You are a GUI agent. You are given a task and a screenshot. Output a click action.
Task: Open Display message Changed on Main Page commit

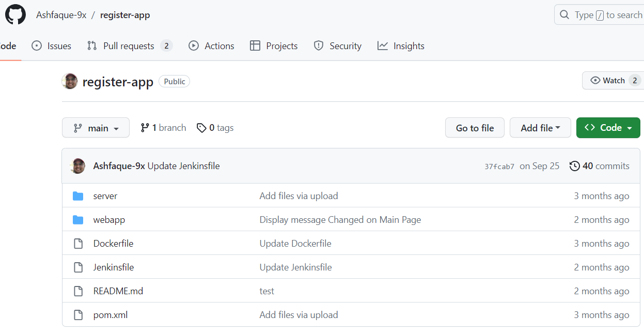(x=340, y=220)
